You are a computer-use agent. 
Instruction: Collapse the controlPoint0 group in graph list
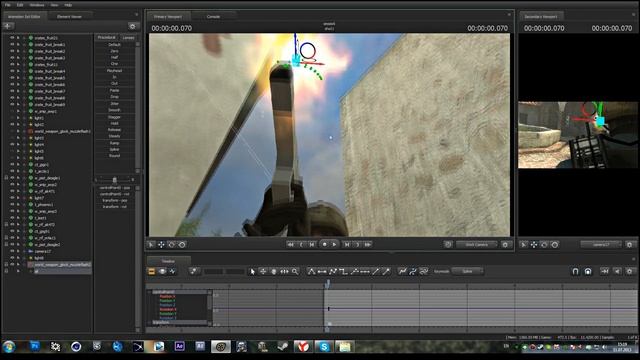click(x=149, y=292)
